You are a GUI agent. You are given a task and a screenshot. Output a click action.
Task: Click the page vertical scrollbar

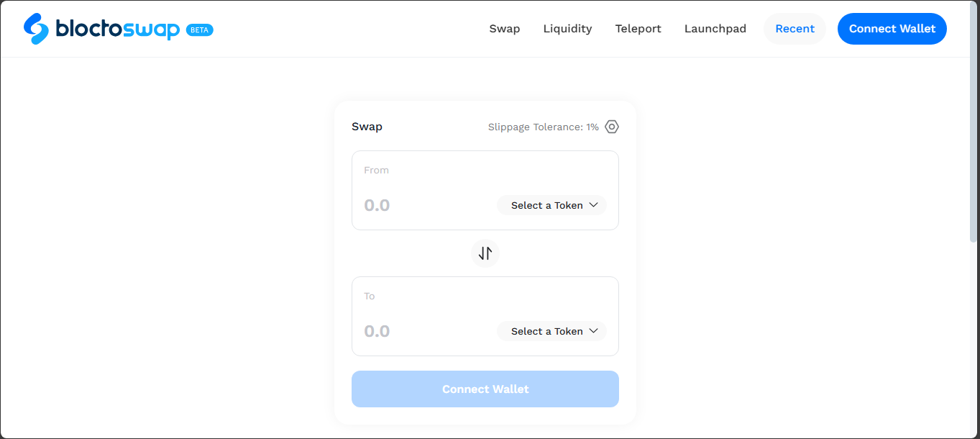974,130
